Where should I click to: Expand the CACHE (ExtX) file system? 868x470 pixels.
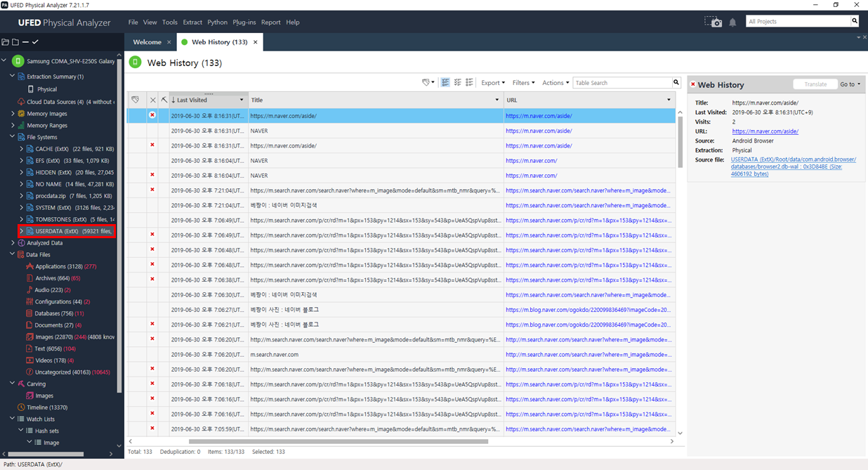coord(21,149)
